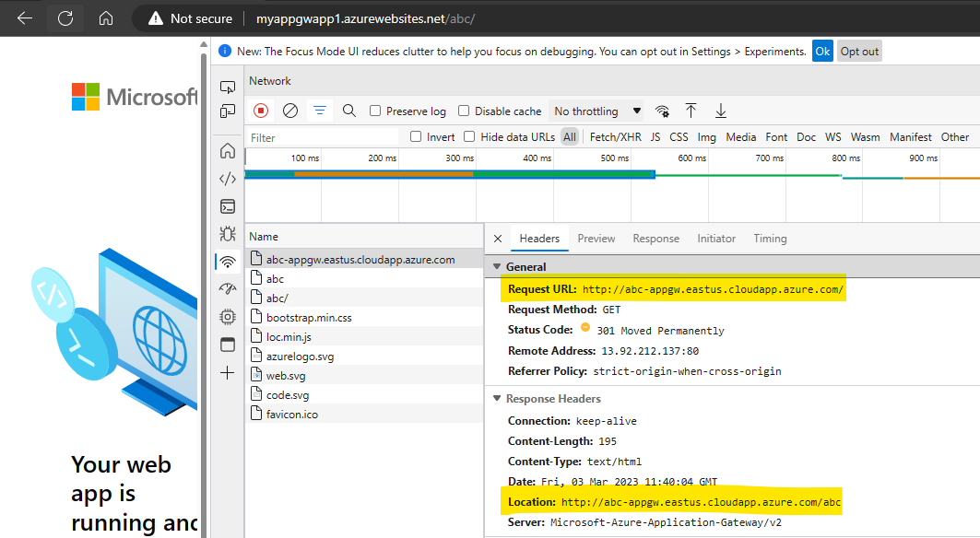
Task: Go back with the browser back arrow
Action: (24, 18)
